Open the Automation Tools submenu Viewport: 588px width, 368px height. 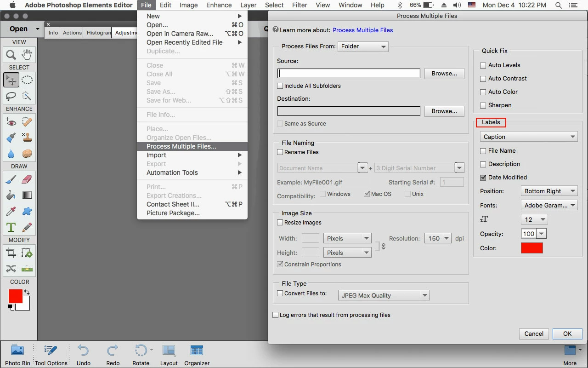coord(192,172)
